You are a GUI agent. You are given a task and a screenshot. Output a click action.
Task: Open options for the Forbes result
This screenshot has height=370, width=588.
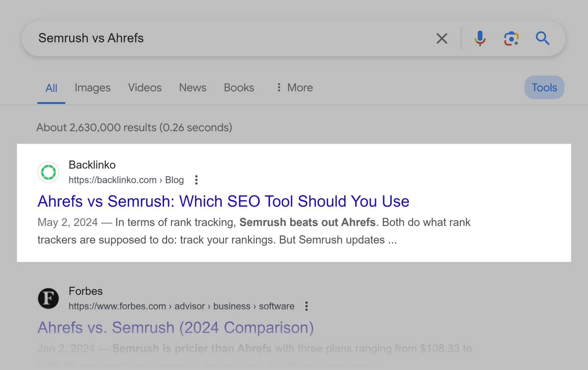(306, 306)
